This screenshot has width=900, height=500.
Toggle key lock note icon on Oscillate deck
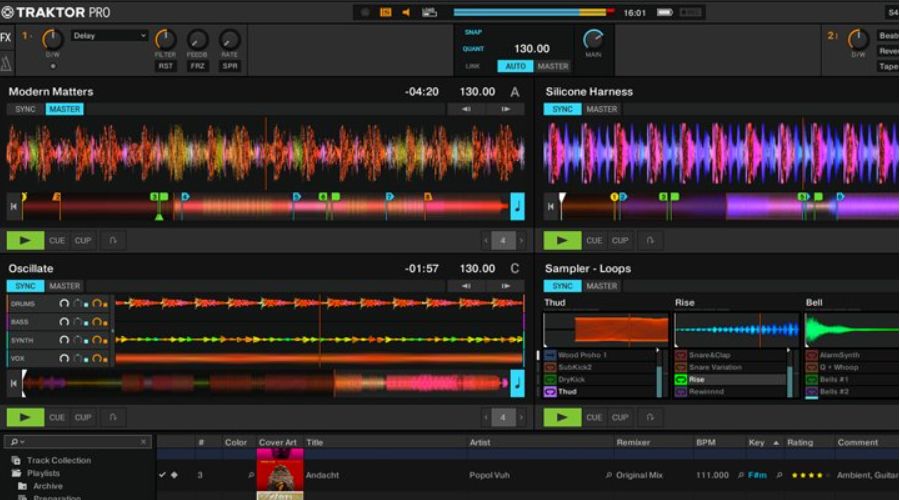click(x=517, y=383)
